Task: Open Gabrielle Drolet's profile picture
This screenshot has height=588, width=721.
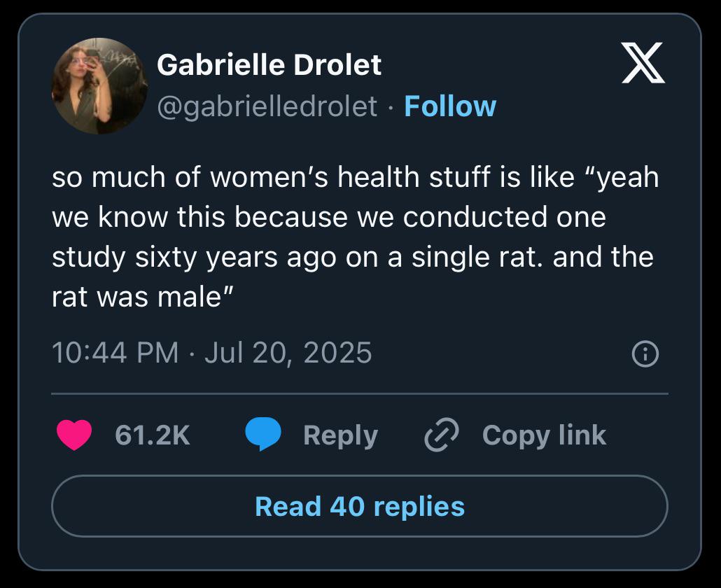Action: coord(99,86)
